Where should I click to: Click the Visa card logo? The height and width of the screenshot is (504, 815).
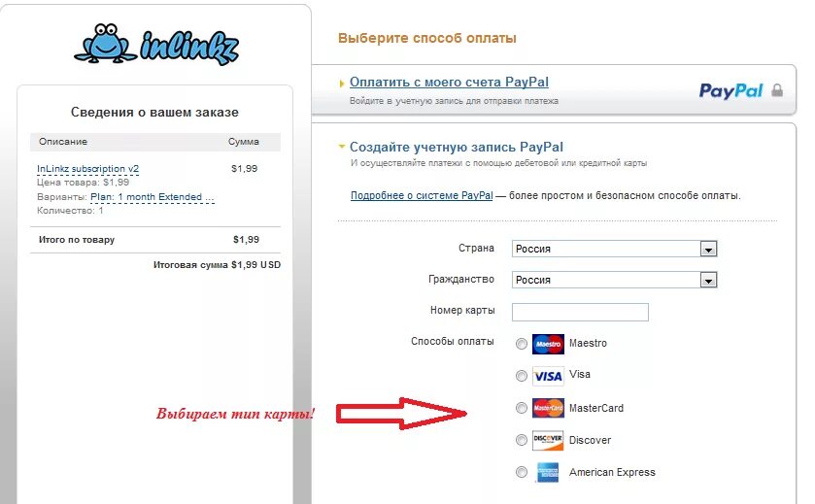[x=548, y=376]
